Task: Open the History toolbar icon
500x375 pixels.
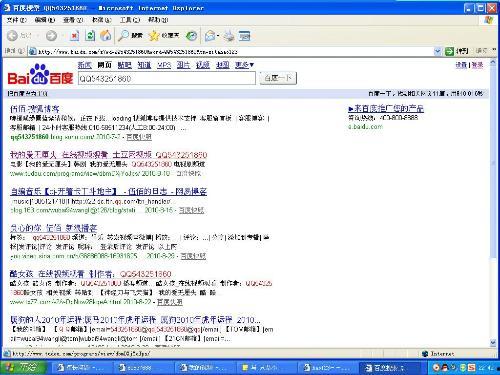Action: [191, 35]
